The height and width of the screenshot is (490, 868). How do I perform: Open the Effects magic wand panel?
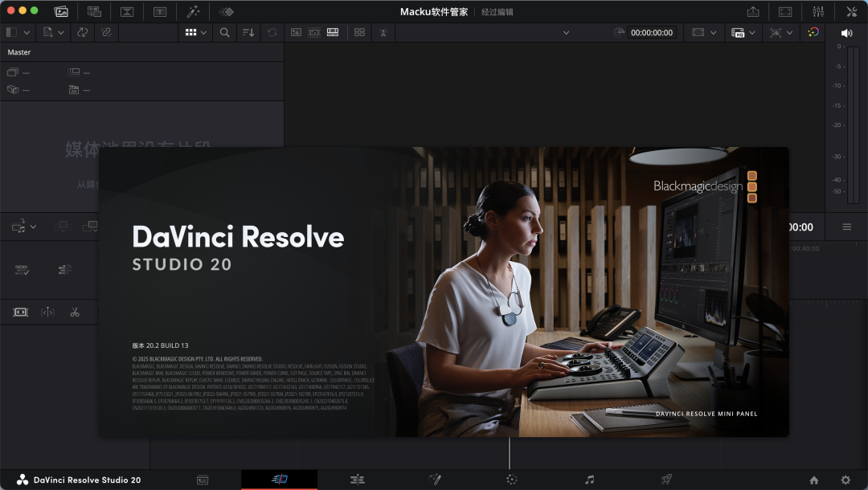(193, 11)
